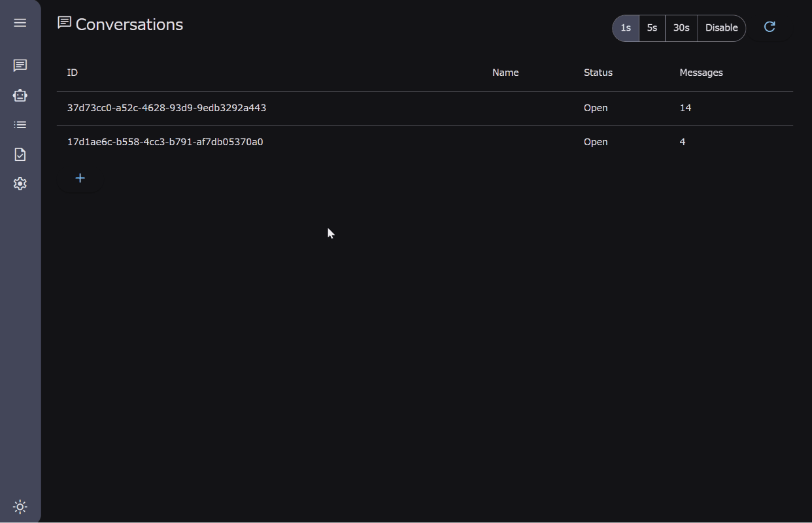Open the Settings gear icon in the sidebar
The image size is (812, 523).
click(20, 184)
